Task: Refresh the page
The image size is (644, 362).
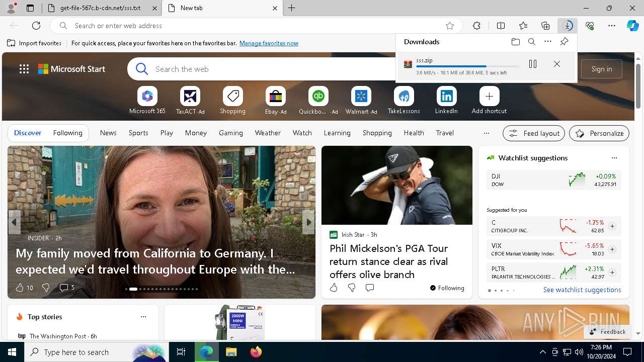Action: point(36,26)
